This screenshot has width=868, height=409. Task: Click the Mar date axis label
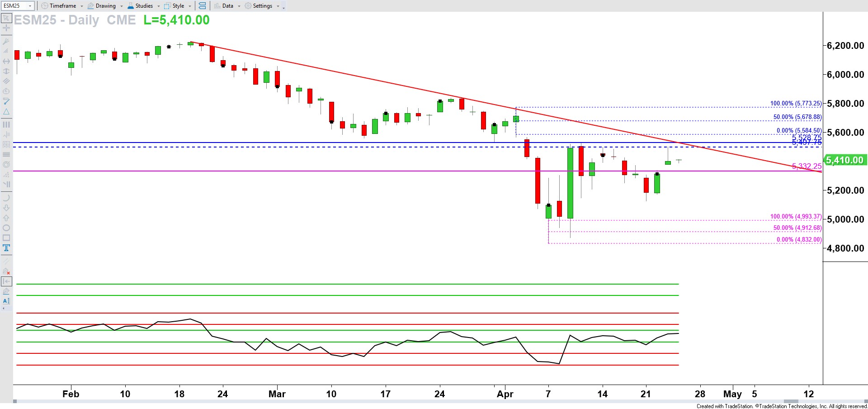pos(277,394)
